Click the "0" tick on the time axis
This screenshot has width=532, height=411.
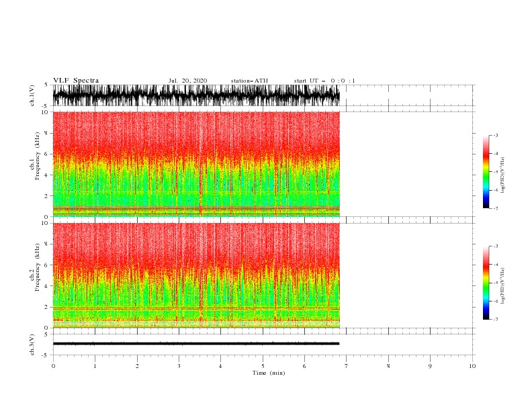click(x=53, y=366)
